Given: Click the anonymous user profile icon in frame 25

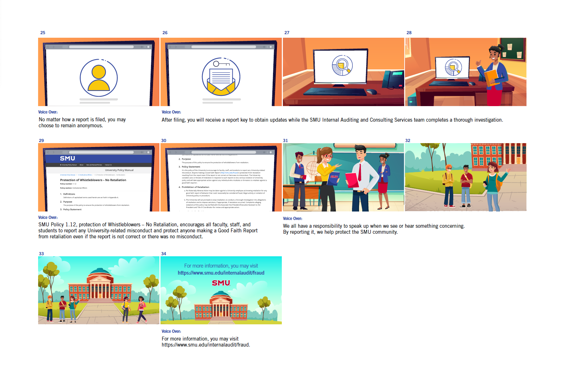Looking at the screenshot, I should (99, 78).
